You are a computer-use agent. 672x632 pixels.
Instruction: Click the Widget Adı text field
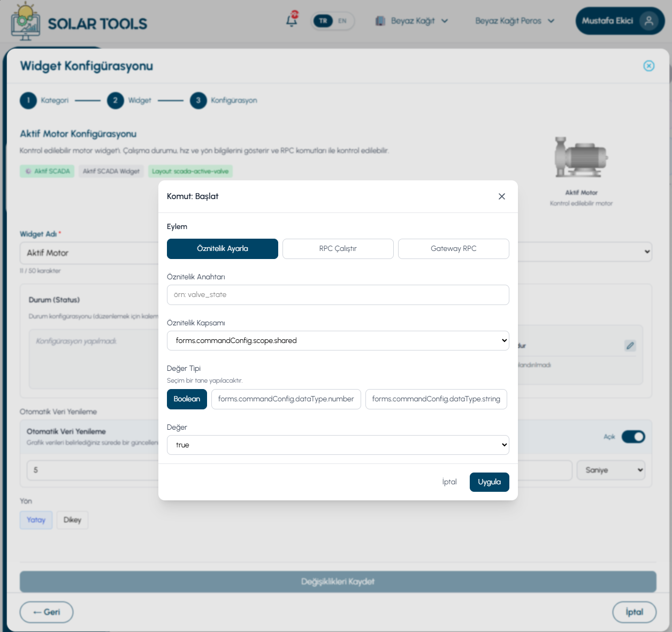(x=89, y=253)
